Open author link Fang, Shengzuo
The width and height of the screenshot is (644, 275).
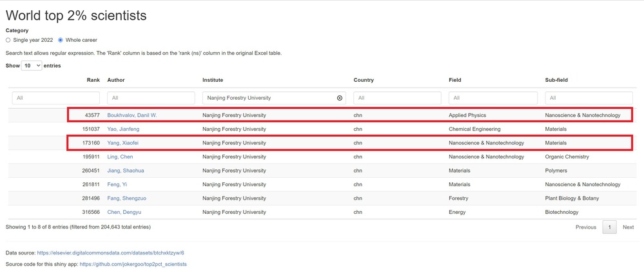click(126, 198)
